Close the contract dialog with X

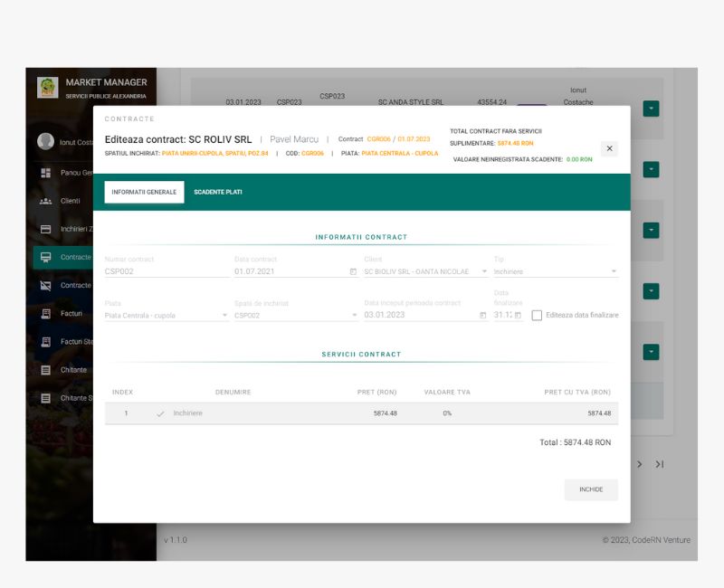tap(609, 148)
